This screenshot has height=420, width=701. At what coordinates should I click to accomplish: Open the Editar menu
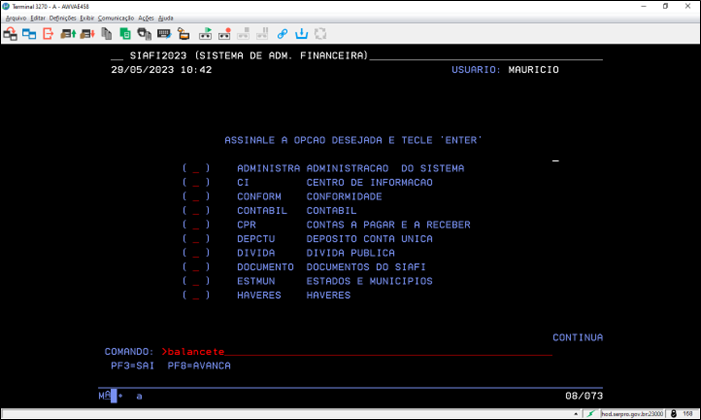tap(38, 18)
